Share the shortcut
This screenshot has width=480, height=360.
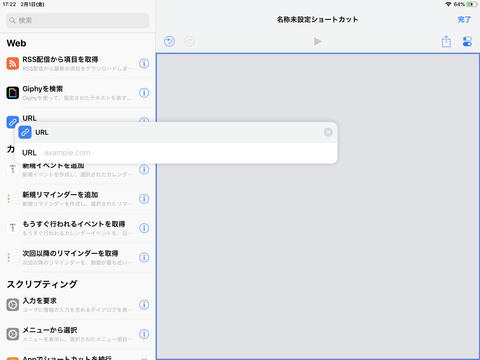point(446,41)
